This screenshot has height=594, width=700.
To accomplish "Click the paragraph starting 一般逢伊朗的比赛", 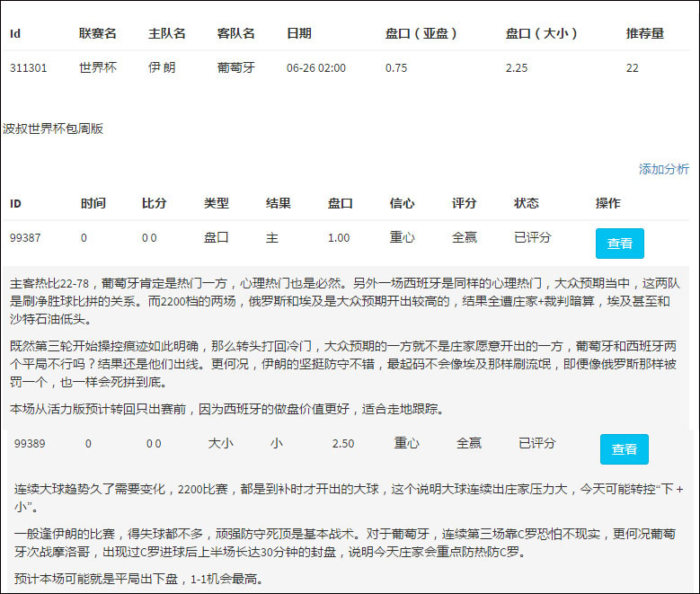I will [345, 543].
